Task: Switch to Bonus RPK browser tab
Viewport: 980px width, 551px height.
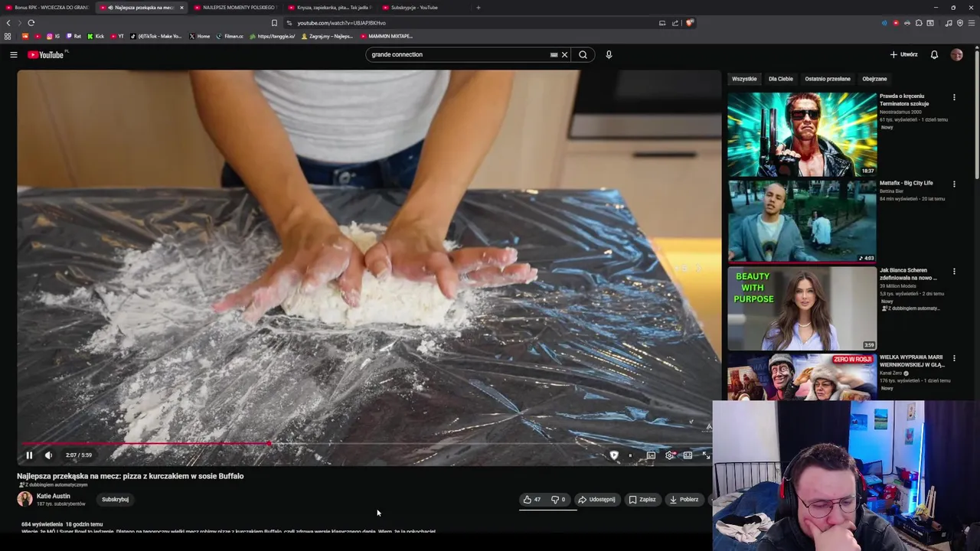Action: tap(47, 8)
